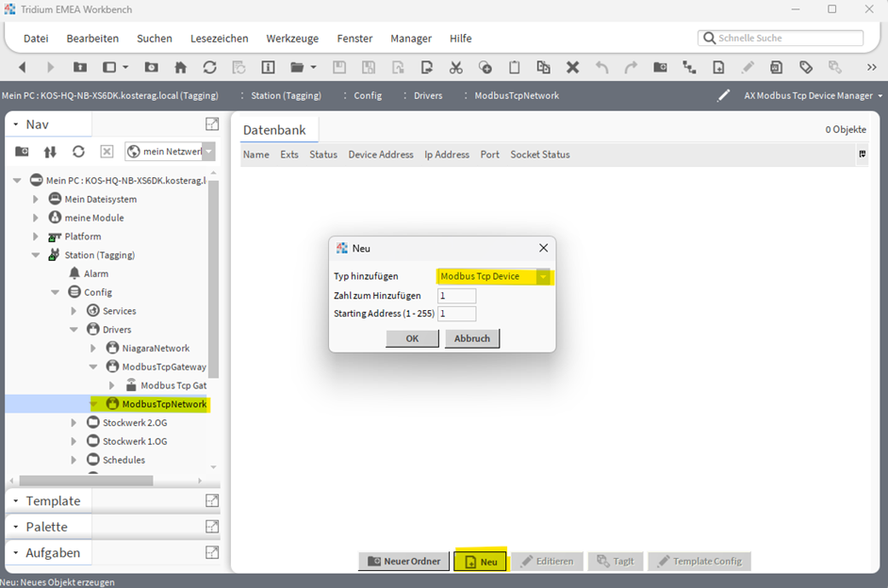Image resolution: width=888 pixels, height=588 pixels.
Task: Open the Typ hinzufügen dropdown
Action: 543,276
